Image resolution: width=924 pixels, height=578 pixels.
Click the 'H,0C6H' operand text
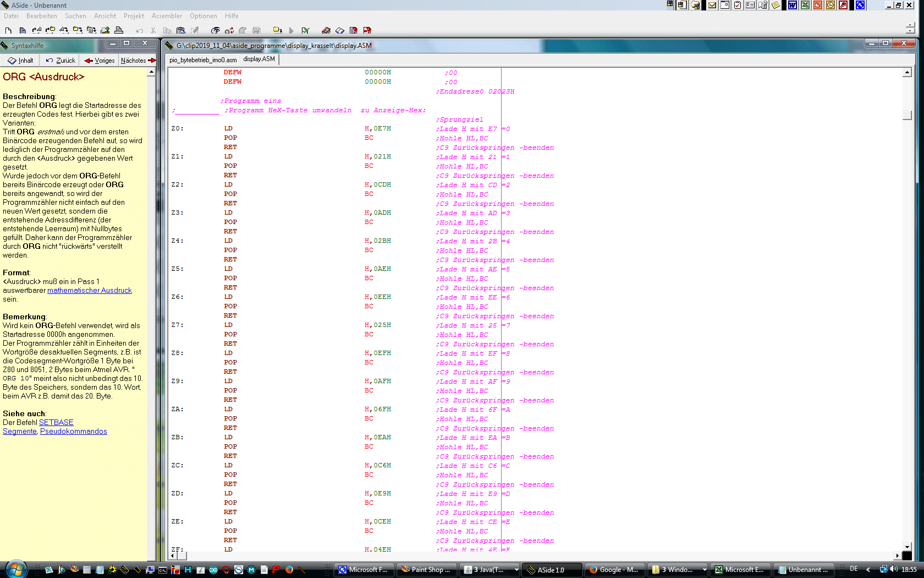coord(378,466)
